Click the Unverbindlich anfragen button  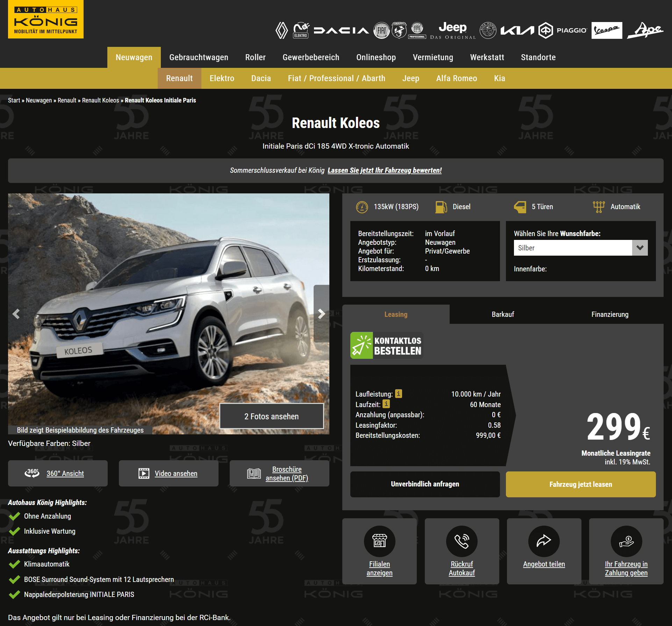coord(425,484)
